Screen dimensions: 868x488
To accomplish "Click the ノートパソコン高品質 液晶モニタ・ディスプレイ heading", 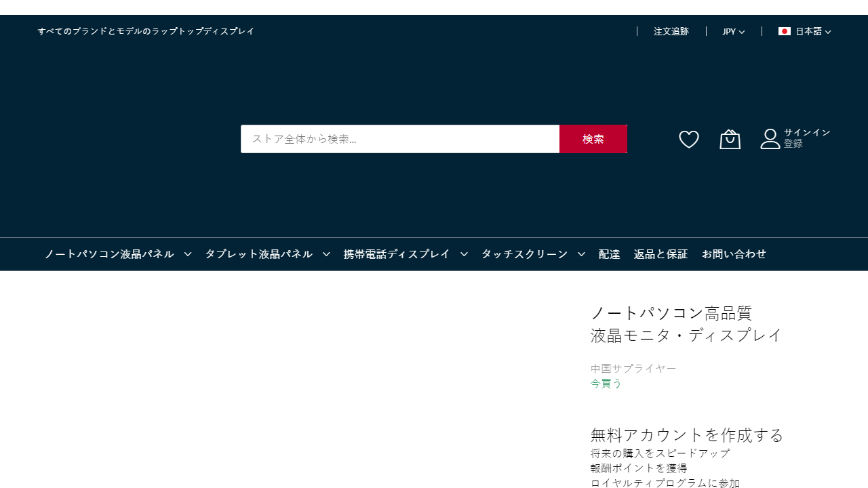I will (686, 324).
